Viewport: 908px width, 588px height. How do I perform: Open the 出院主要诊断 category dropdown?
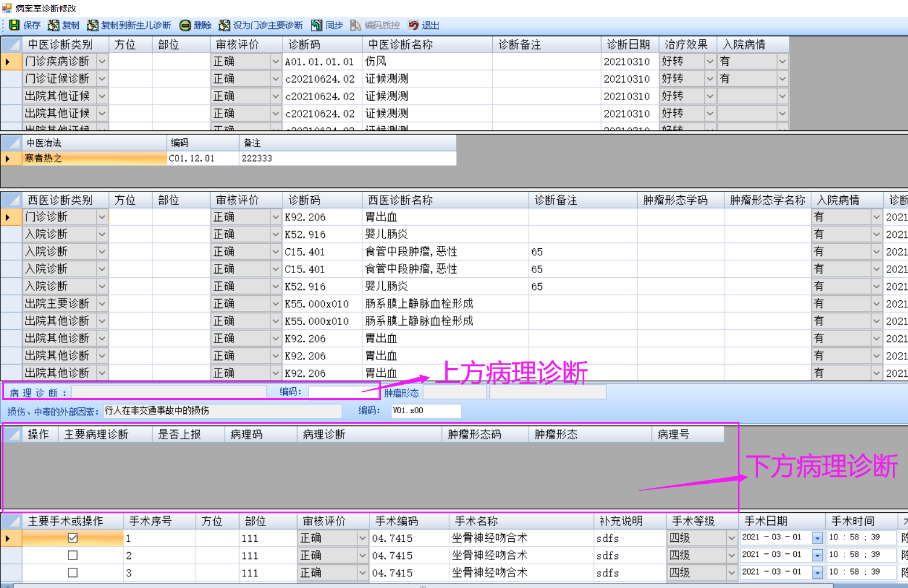point(102,304)
